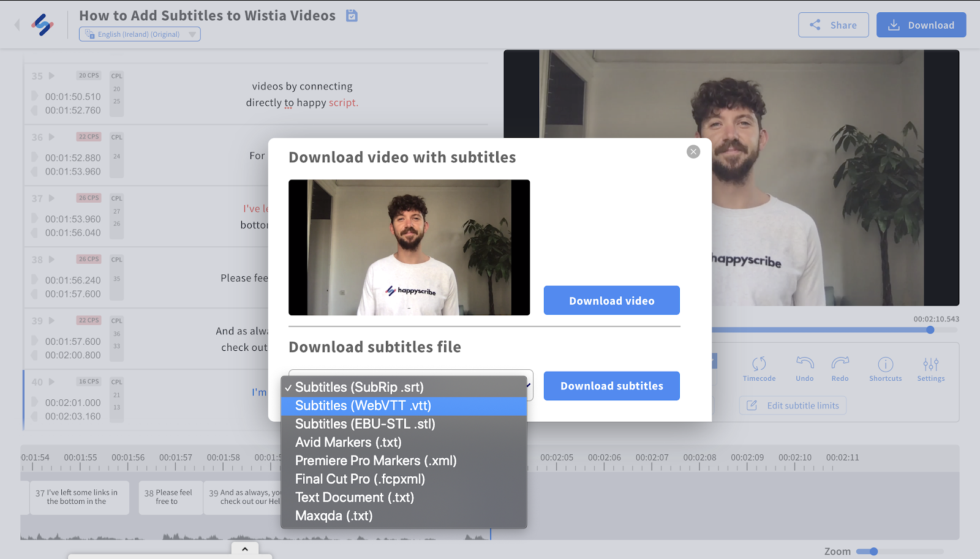Click start time 00:01:53.960 end marker
Screen dimensions: 980x559
[73, 171]
